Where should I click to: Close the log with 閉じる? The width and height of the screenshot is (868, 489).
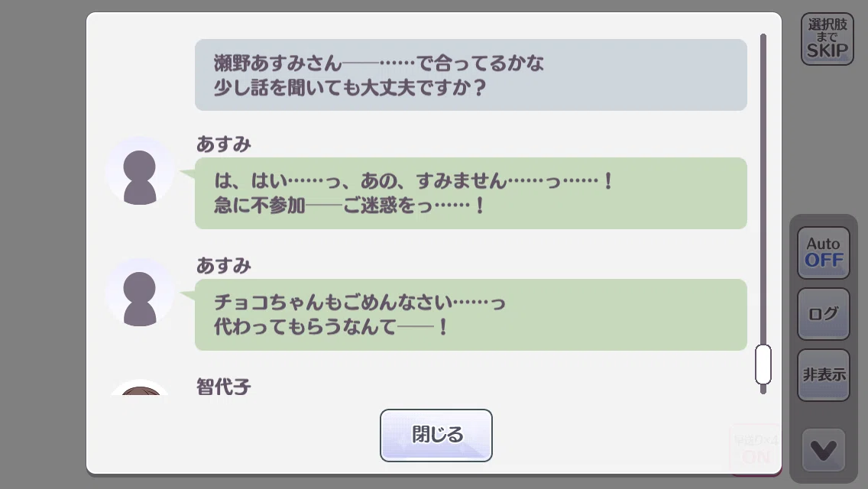click(x=436, y=436)
